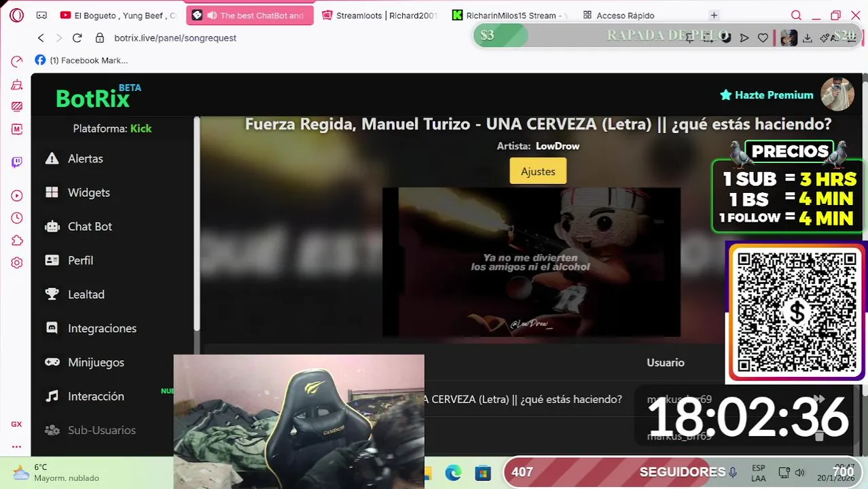Screen dimensions: 868x489
Task: Open Widgets in BotRix menu
Action: (89, 193)
